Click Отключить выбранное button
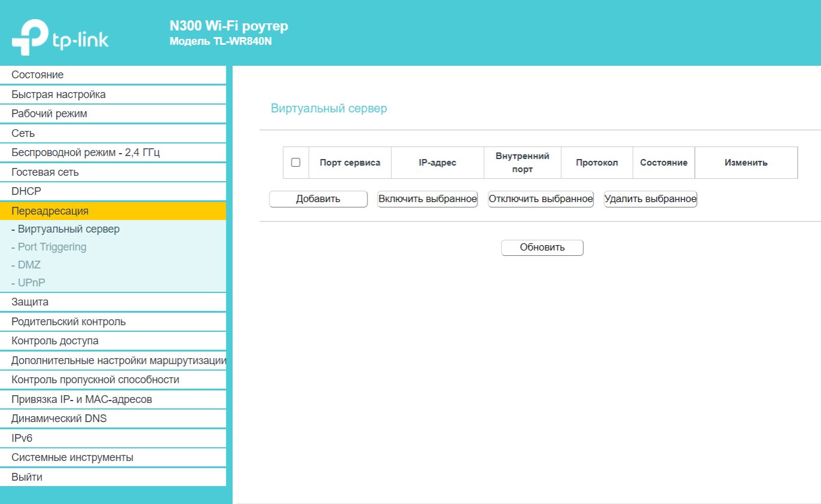The height and width of the screenshot is (504, 821). click(x=540, y=199)
